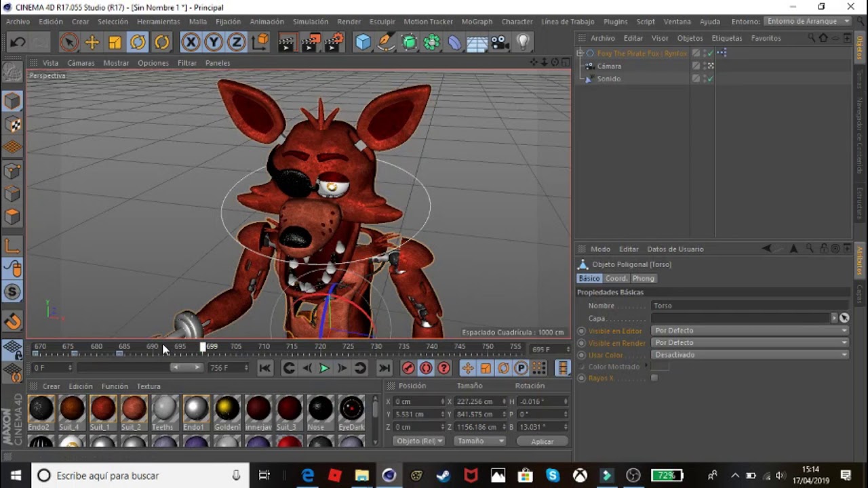Click the Make Editable icon in left palette
The height and width of the screenshot is (488, 868).
[x=12, y=71]
